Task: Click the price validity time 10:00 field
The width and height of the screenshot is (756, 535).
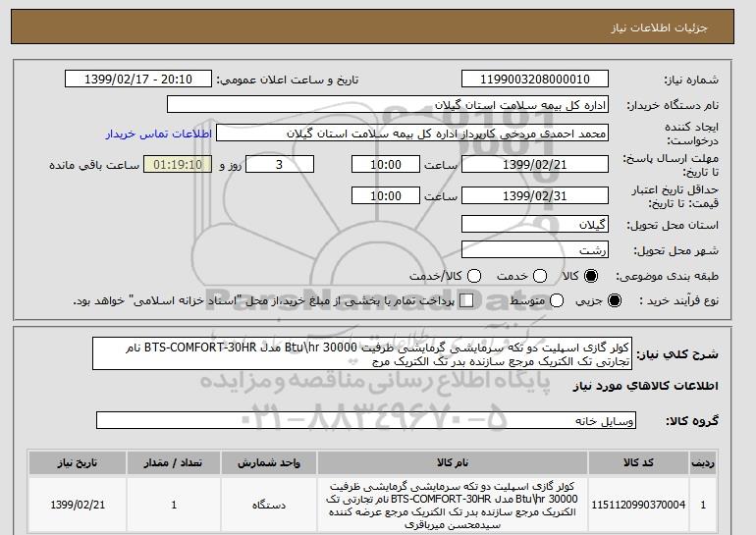Action: (386, 195)
